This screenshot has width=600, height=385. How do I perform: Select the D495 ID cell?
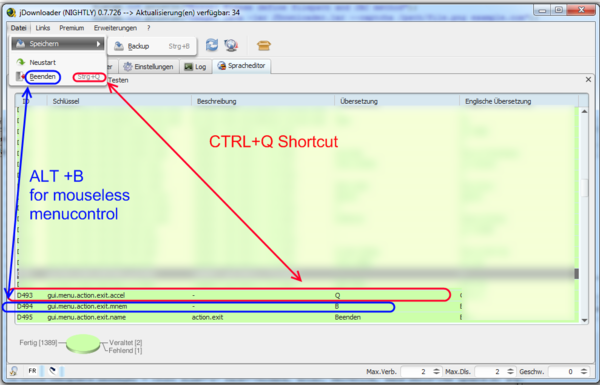point(25,317)
